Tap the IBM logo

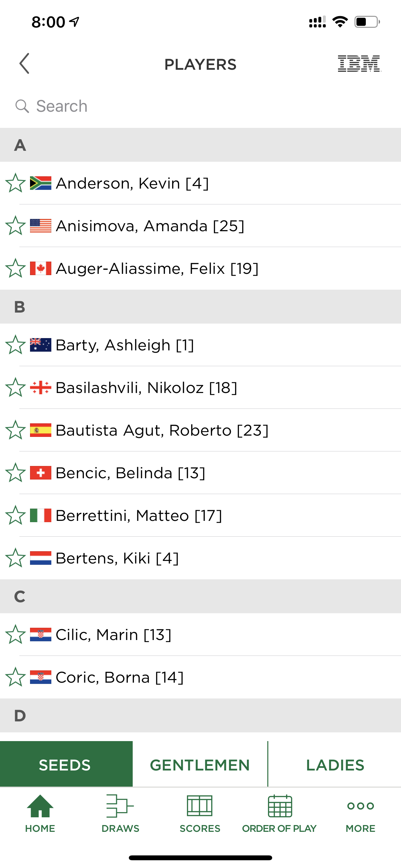pyautogui.click(x=359, y=63)
